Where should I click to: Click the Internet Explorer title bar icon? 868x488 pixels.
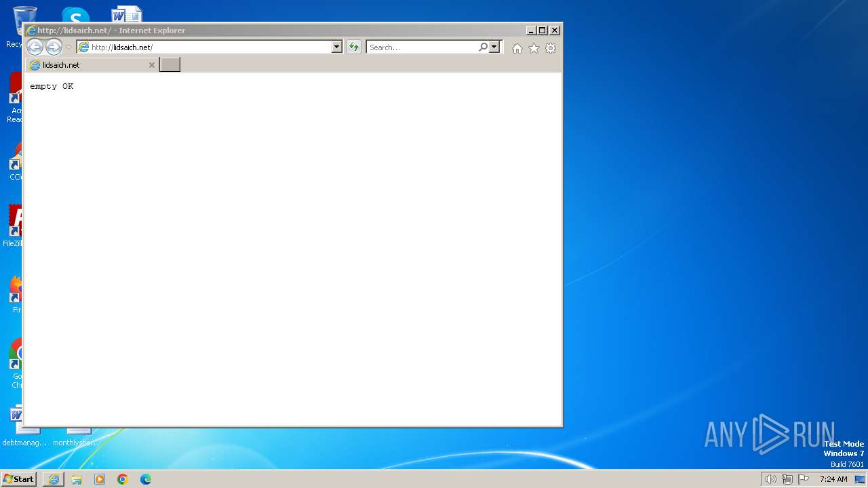(31, 30)
